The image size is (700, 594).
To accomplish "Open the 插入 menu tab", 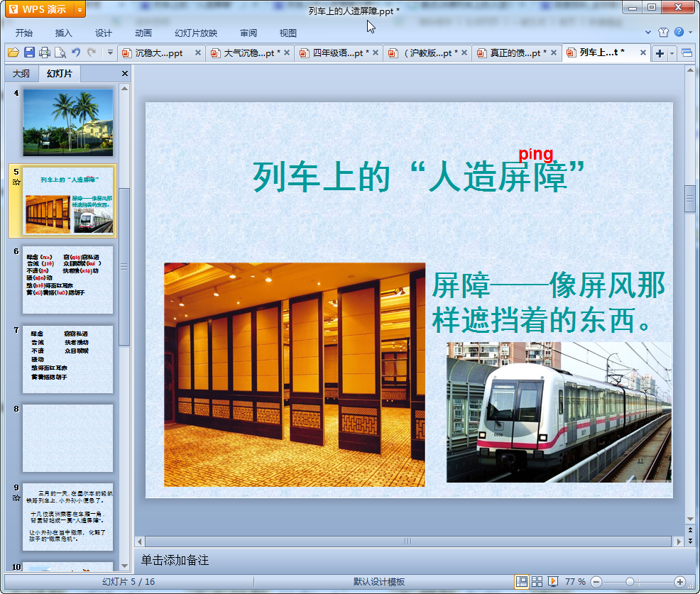I will tap(63, 33).
